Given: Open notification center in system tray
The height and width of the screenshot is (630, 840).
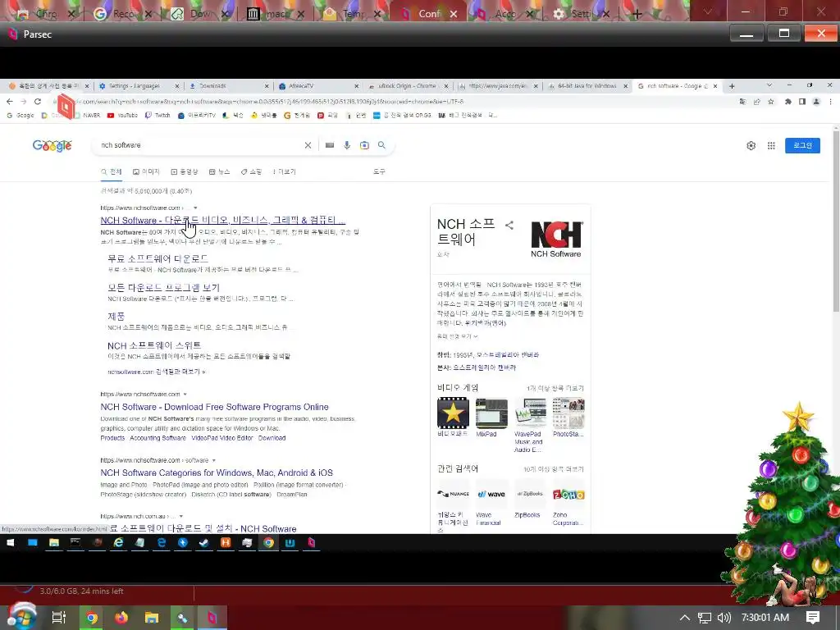Looking at the screenshot, I should coord(813,618).
